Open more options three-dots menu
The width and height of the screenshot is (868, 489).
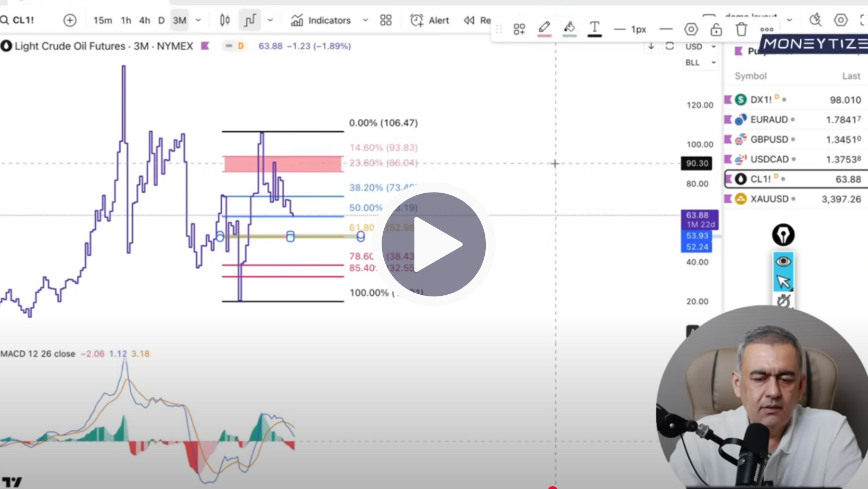(766, 29)
